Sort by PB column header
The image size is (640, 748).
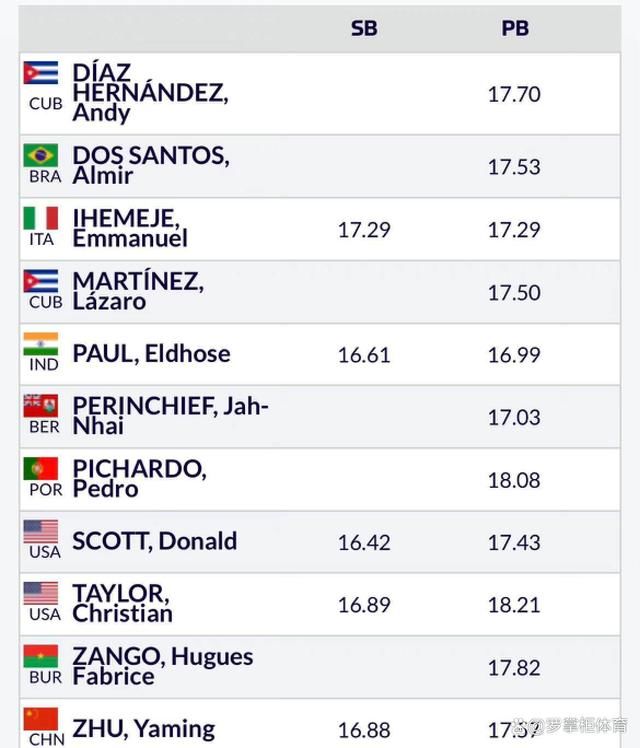[x=515, y=29]
